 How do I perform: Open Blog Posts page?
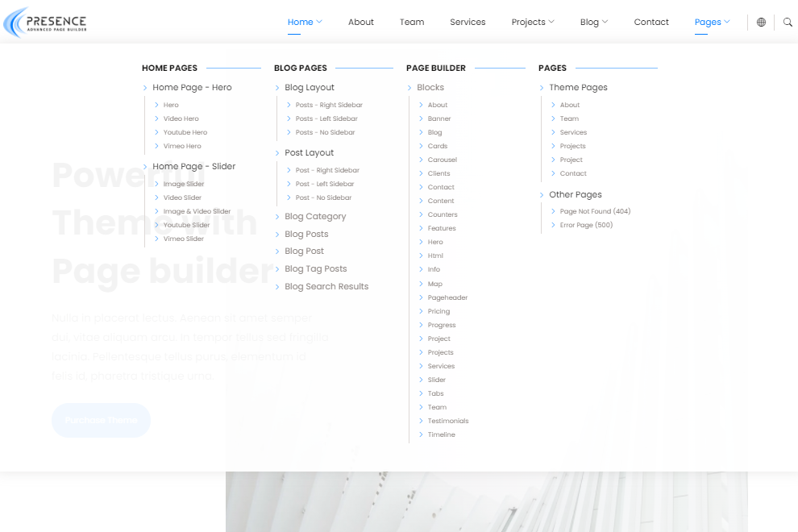pyautogui.click(x=306, y=235)
